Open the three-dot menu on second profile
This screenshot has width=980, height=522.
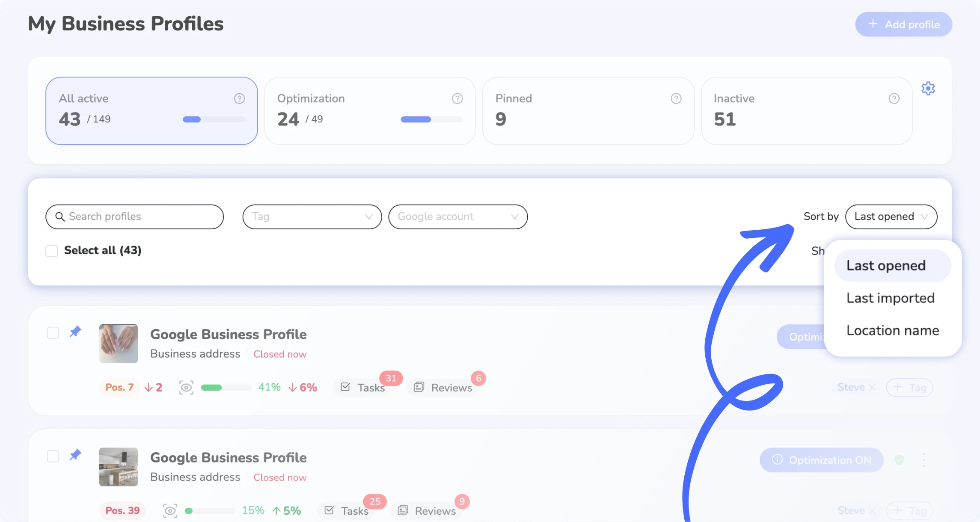tap(924, 460)
